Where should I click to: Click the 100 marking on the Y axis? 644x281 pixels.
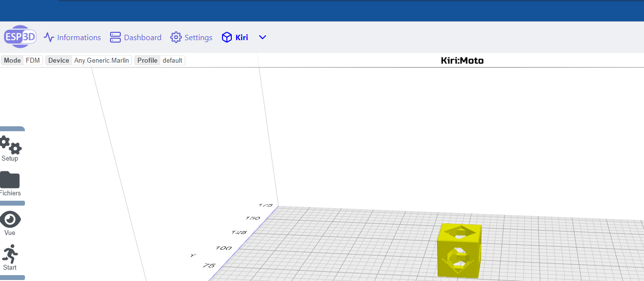point(223,248)
